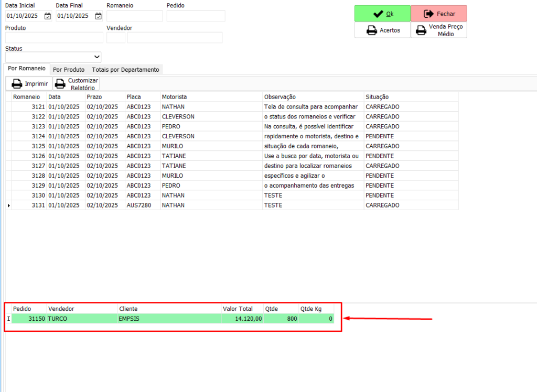Open Customizar Relatório
This screenshot has height=392, width=537.
[x=77, y=84]
